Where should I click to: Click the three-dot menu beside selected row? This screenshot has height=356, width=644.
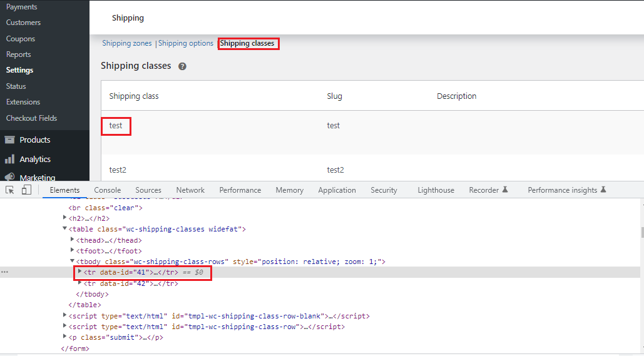pos(4,272)
